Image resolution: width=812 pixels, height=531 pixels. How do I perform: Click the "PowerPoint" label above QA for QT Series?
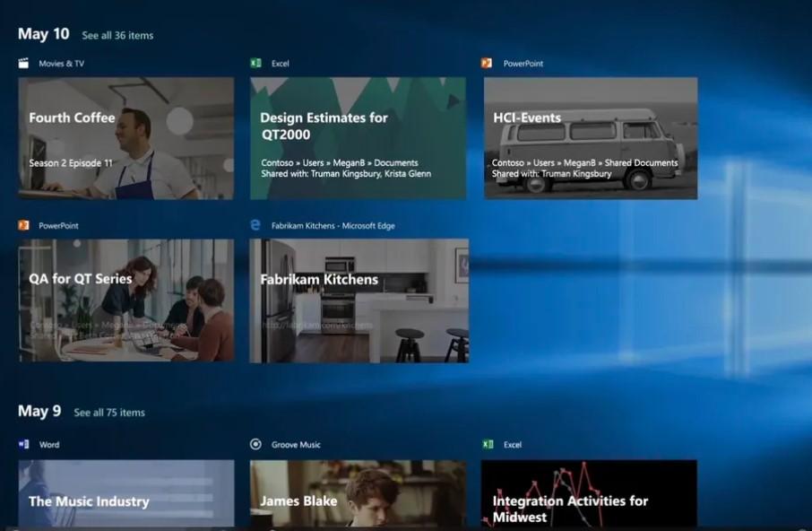pyautogui.click(x=58, y=226)
